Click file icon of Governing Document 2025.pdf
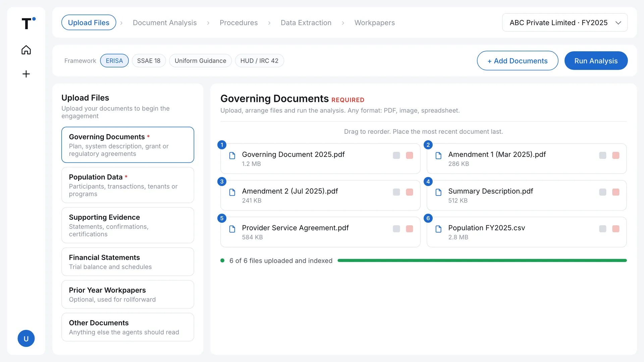Image resolution: width=644 pixels, height=362 pixels. point(232,156)
